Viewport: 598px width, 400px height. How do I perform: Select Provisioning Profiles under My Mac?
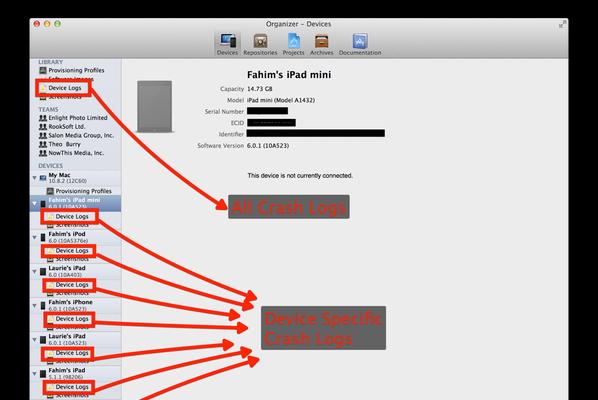click(79, 191)
